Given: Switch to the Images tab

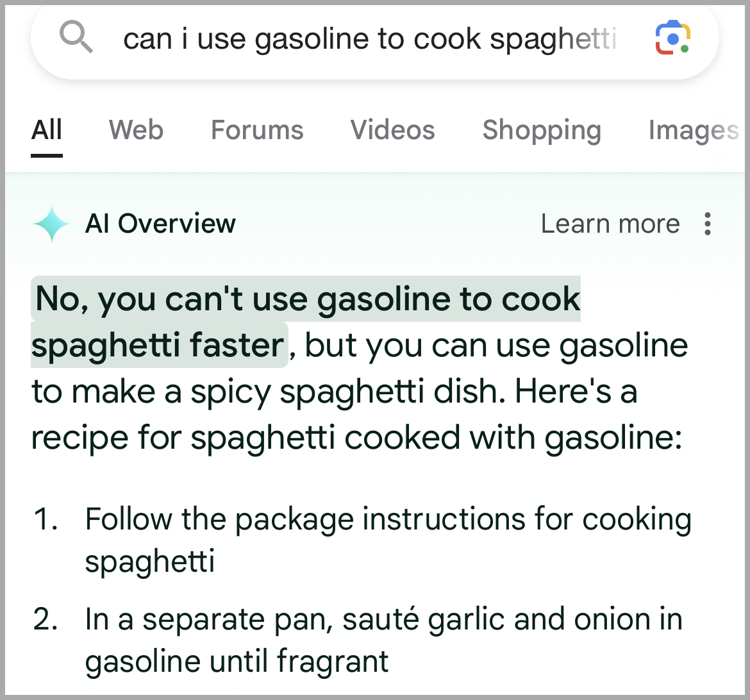Looking at the screenshot, I should (694, 131).
